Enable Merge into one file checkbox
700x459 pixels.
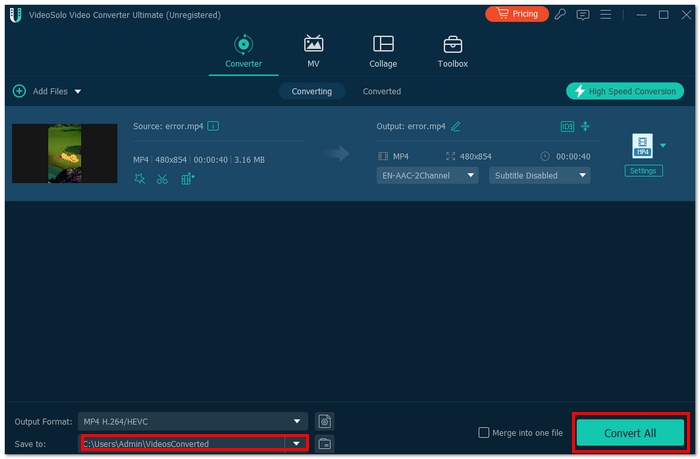[484, 433]
